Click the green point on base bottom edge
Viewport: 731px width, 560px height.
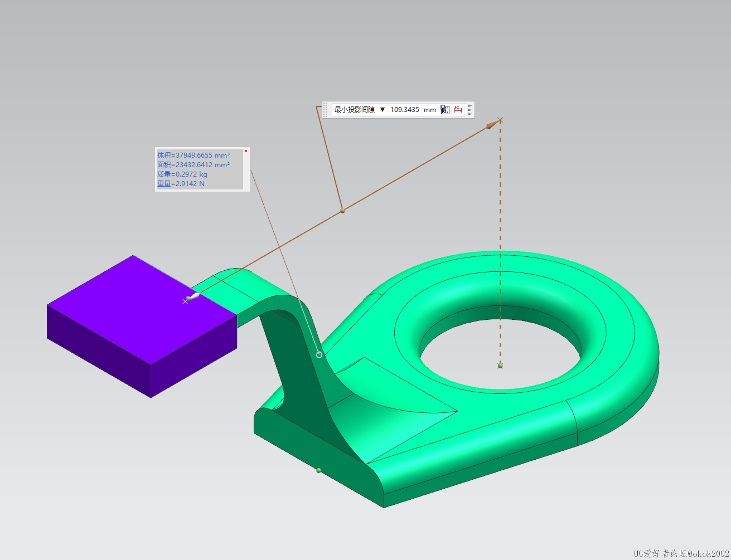(x=319, y=470)
